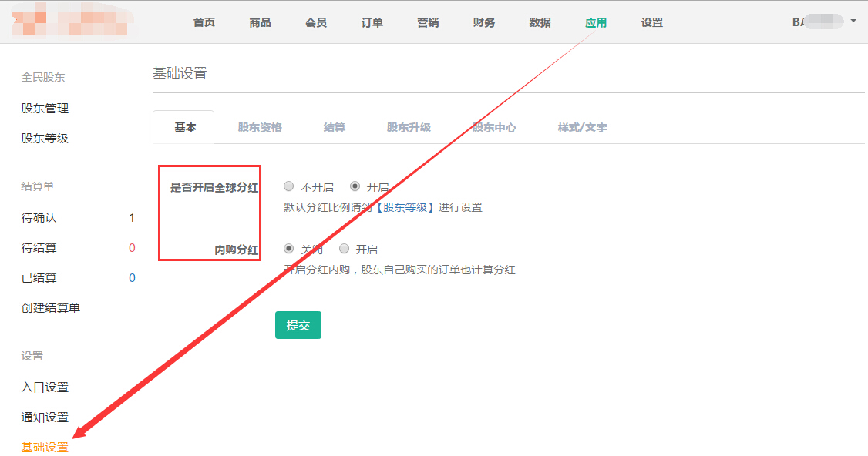Open 财务 in the top navigation
Image resolution: width=868 pixels, height=456 pixels.
(484, 22)
